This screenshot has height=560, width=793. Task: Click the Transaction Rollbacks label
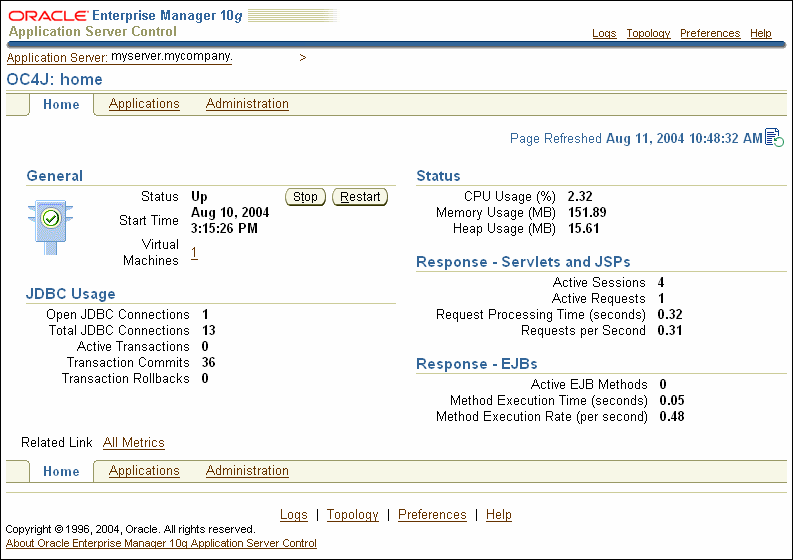(x=125, y=378)
